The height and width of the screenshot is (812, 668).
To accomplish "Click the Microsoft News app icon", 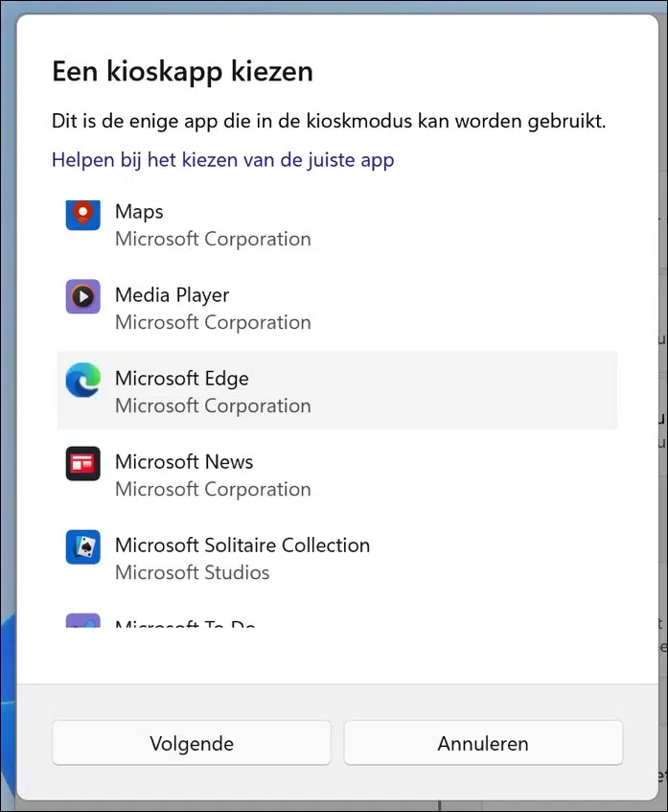I will 82,463.
